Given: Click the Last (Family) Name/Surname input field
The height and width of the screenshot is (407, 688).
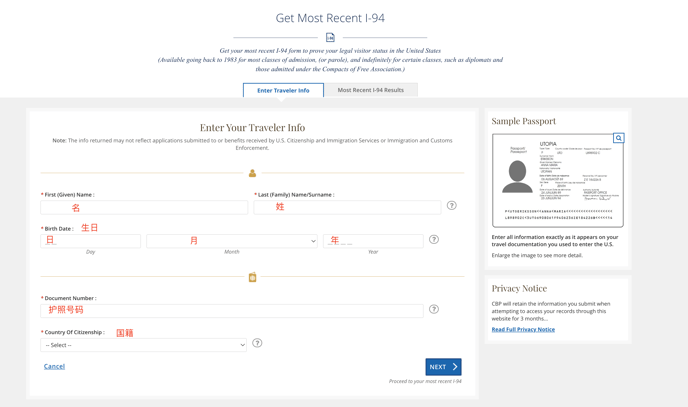Looking at the screenshot, I should coord(347,207).
